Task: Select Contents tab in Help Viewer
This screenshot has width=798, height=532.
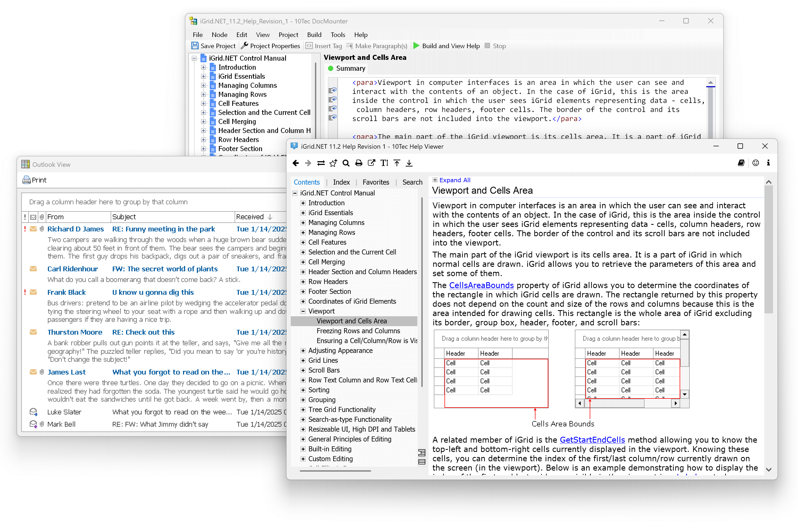Action: pos(307,182)
